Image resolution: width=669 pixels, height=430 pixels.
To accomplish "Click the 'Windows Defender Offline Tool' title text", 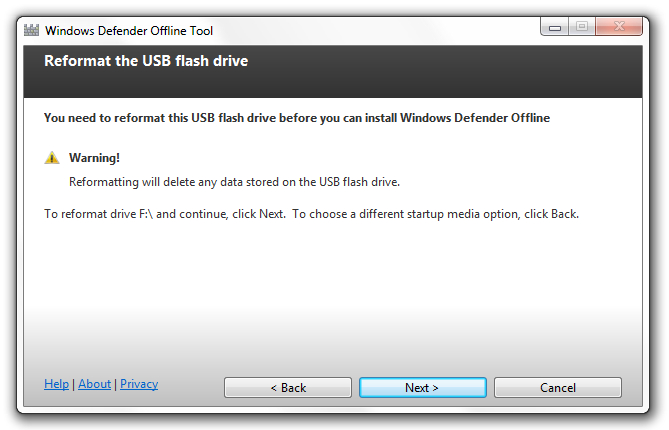I will pos(129,31).
